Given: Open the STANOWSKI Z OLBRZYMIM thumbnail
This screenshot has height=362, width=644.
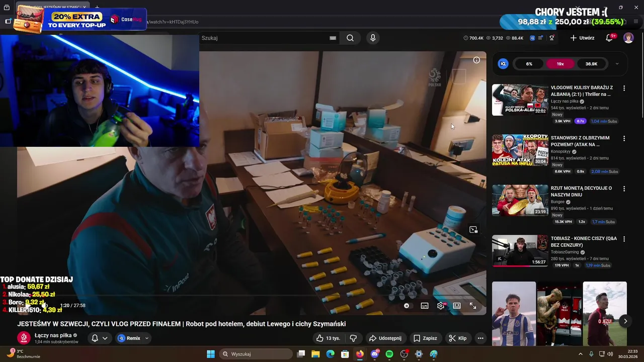Looking at the screenshot, I should coord(520,150).
